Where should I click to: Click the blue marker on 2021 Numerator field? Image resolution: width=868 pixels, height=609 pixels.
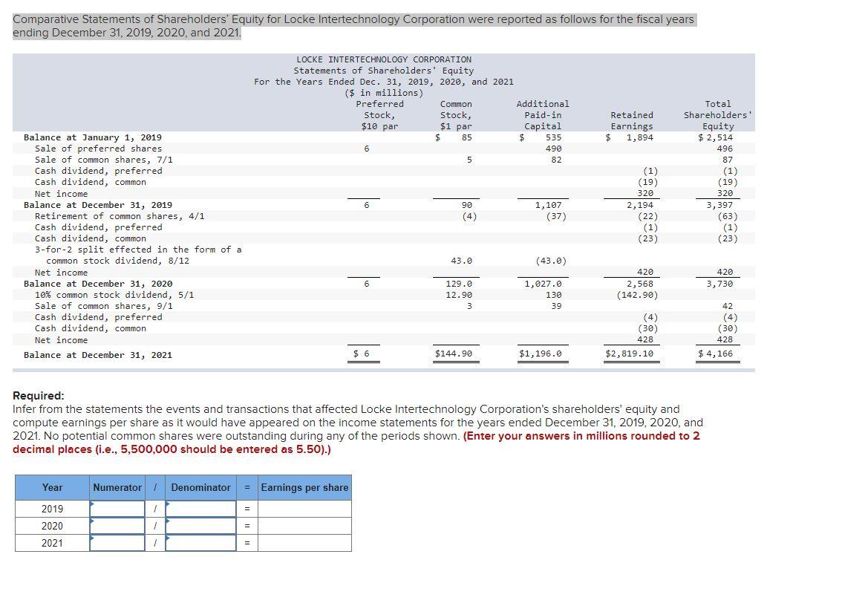pyautogui.click(x=91, y=539)
